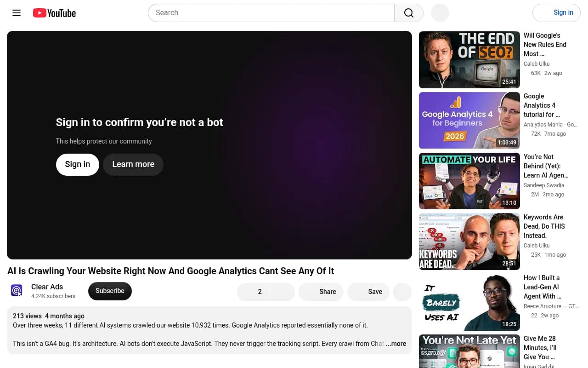Open the Clear Ads channel name
Screen dimensions: 588x368
47,287
